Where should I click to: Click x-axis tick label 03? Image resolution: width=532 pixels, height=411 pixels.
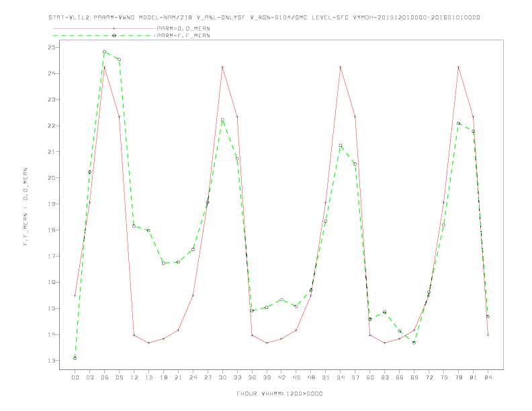coord(89,377)
